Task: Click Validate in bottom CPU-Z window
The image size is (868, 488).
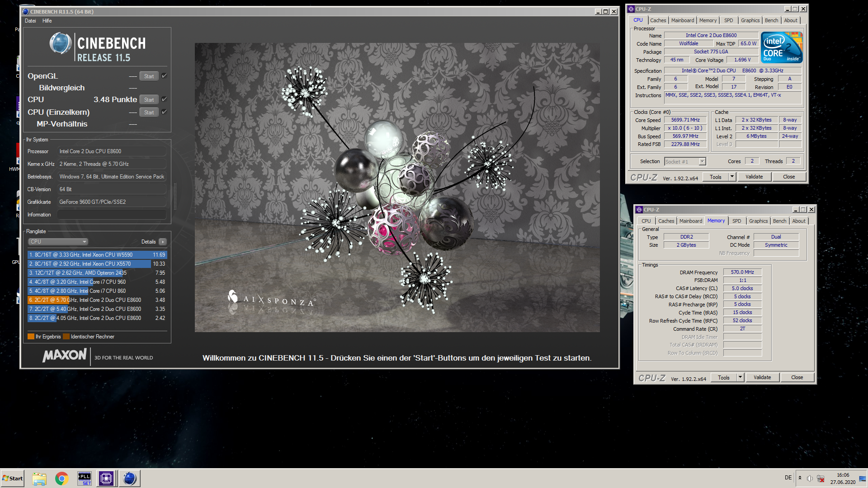Action: (x=762, y=377)
